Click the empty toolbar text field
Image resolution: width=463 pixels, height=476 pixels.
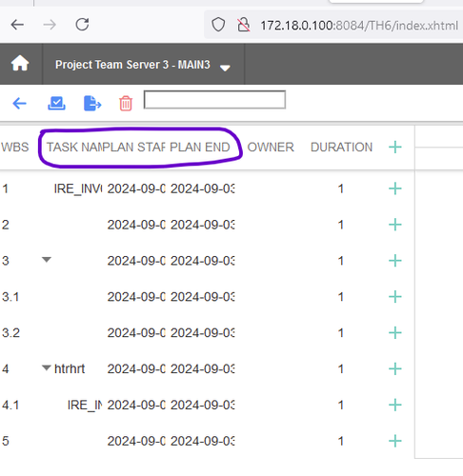tap(214, 100)
